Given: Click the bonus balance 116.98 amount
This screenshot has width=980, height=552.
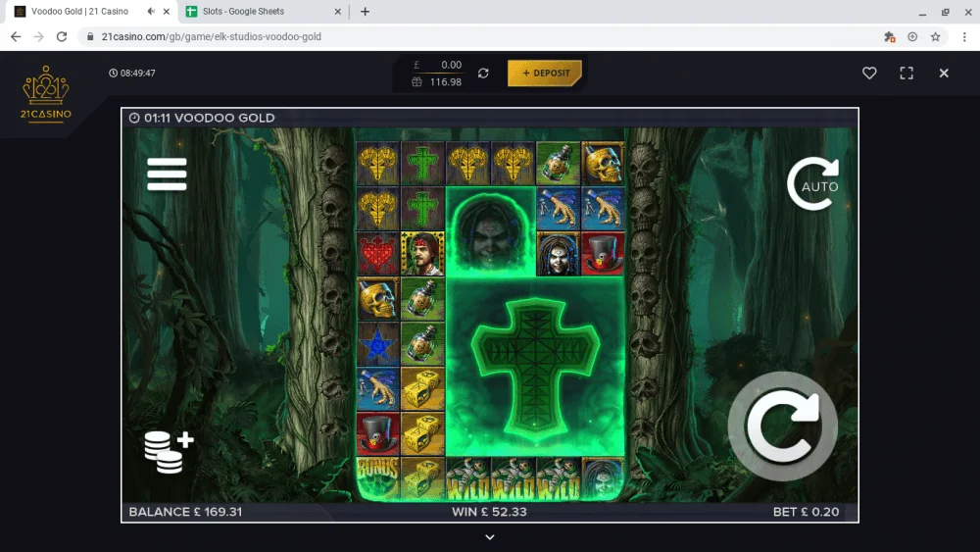Looking at the screenshot, I should (x=446, y=82).
